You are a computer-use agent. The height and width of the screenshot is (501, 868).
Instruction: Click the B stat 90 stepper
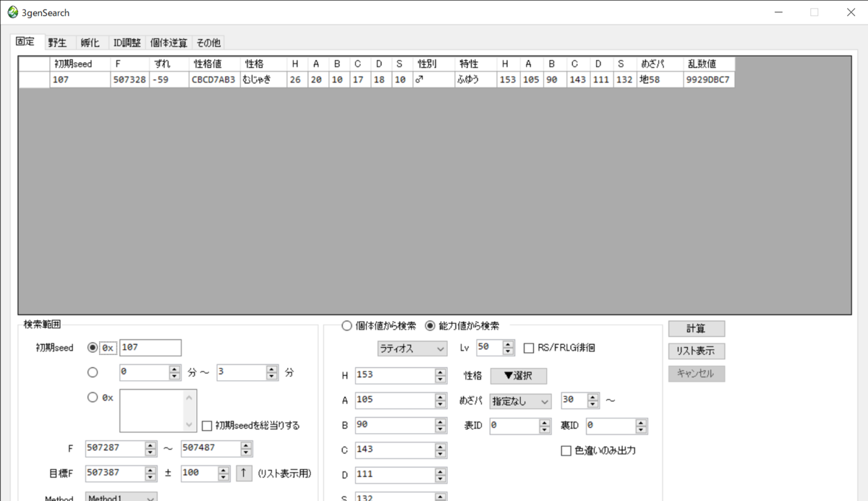click(401, 424)
